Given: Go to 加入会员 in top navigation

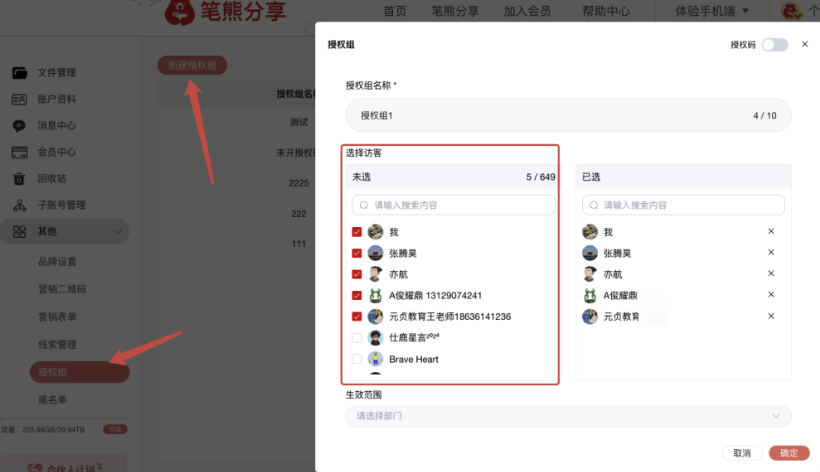Looking at the screenshot, I should 528,11.
